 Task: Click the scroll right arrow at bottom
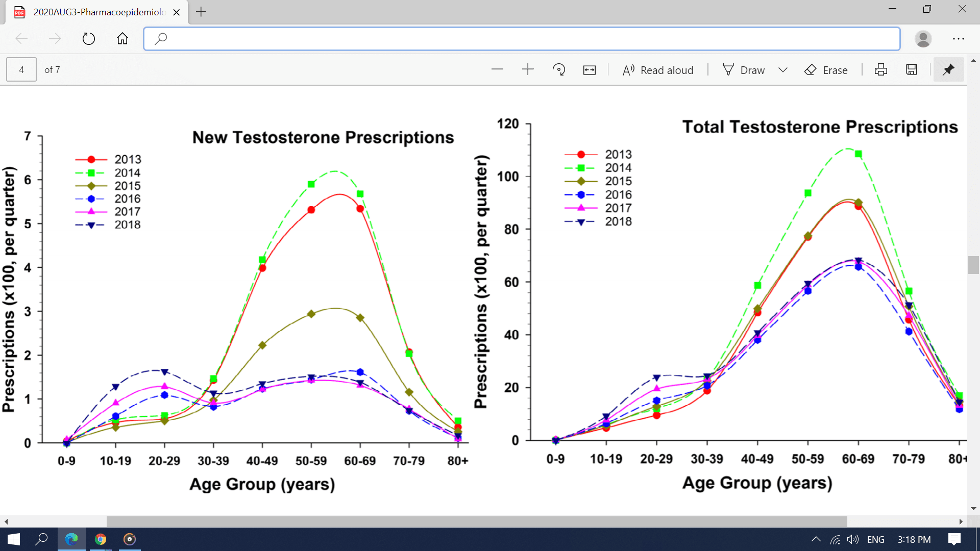pyautogui.click(x=961, y=521)
